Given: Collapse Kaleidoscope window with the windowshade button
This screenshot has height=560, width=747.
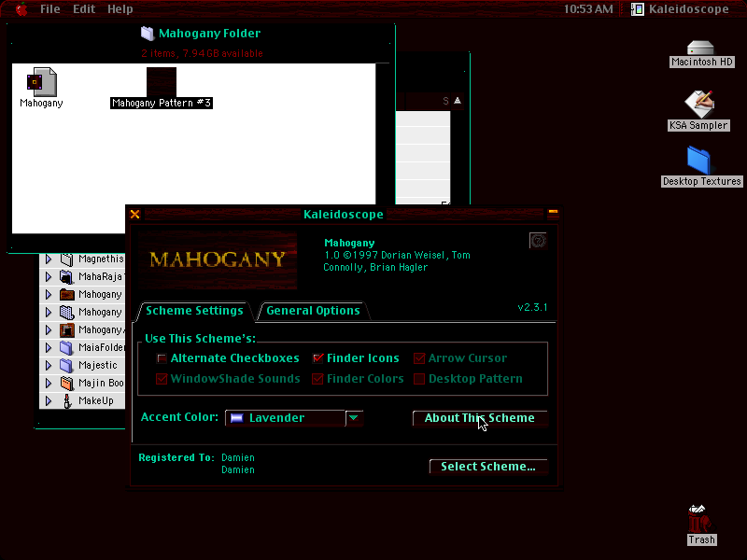Looking at the screenshot, I should pyautogui.click(x=553, y=214).
